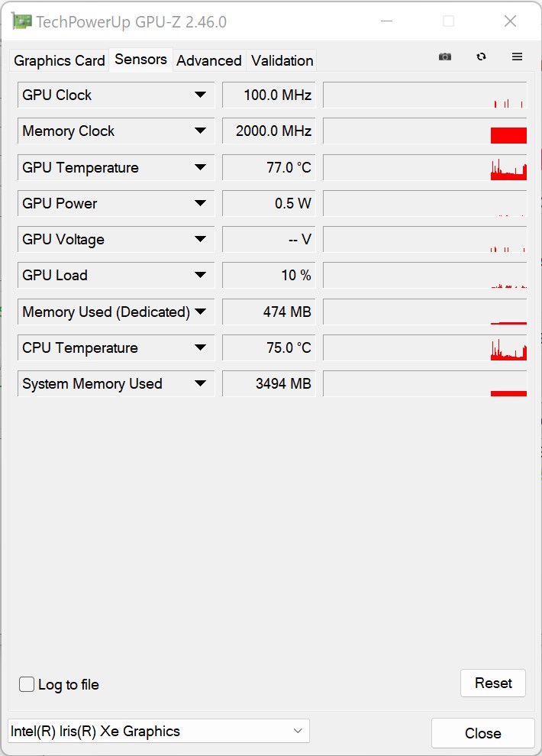Viewport: 542px width, 756px height.
Task: Click the System Memory Used graph
Action: (424, 384)
